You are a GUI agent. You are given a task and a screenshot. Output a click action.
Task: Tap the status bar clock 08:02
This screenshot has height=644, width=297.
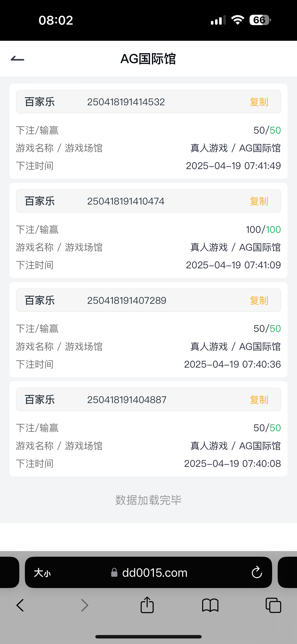[x=56, y=20]
